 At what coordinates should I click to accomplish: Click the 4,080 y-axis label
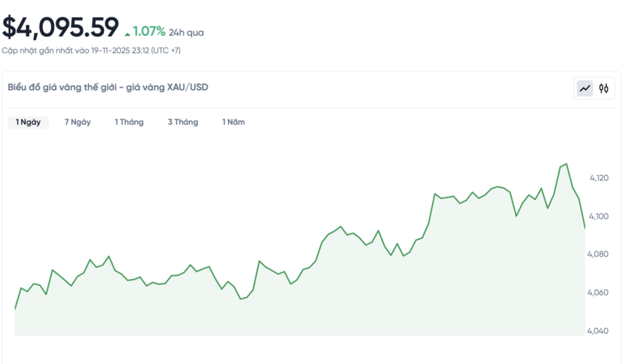598,255
